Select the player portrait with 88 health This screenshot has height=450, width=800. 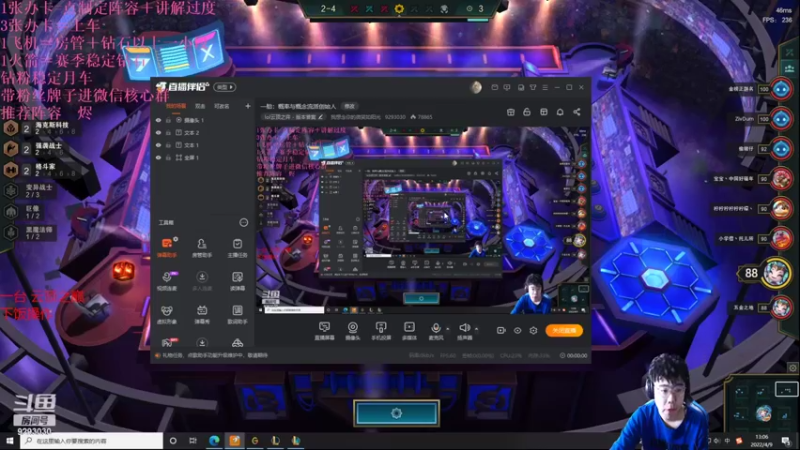(777, 273)
